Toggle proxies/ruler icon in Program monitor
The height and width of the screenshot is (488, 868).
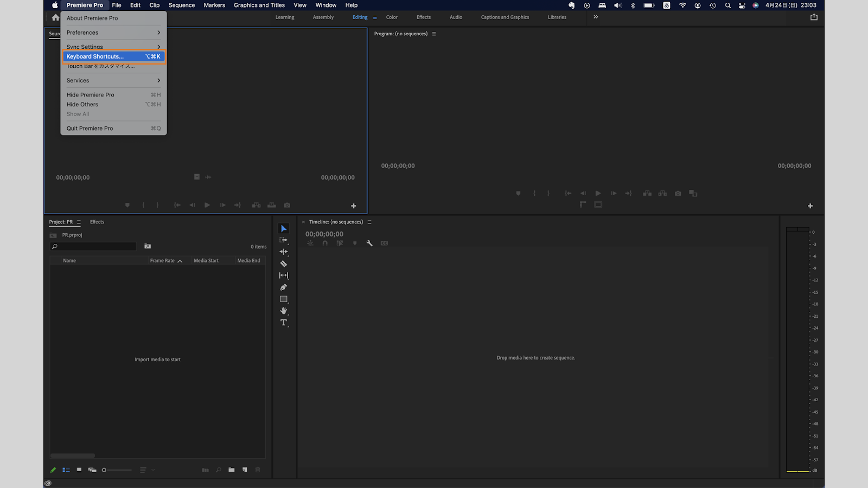click(x=583, y=205)
